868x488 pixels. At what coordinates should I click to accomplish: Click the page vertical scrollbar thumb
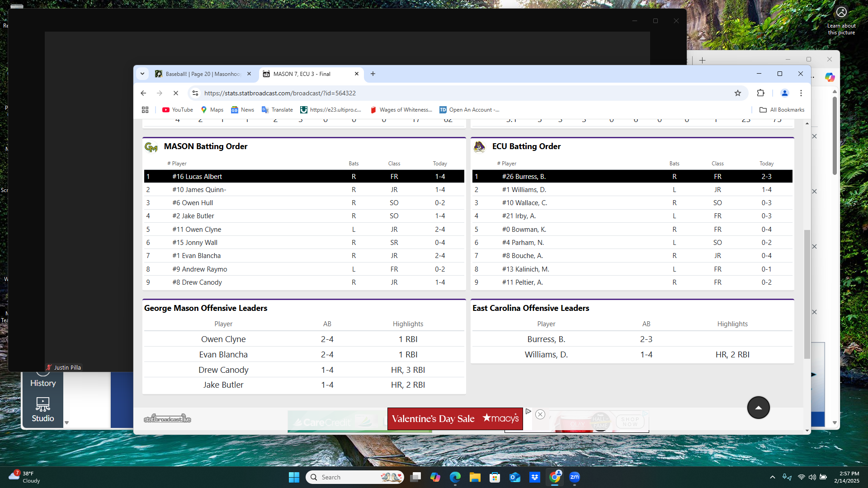click(x=807, y=294)
